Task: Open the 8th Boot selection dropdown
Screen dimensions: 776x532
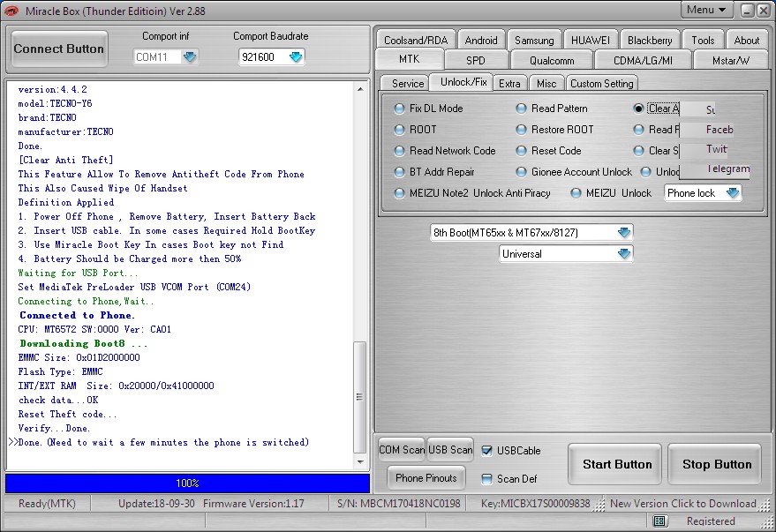Action: (624, 232)
